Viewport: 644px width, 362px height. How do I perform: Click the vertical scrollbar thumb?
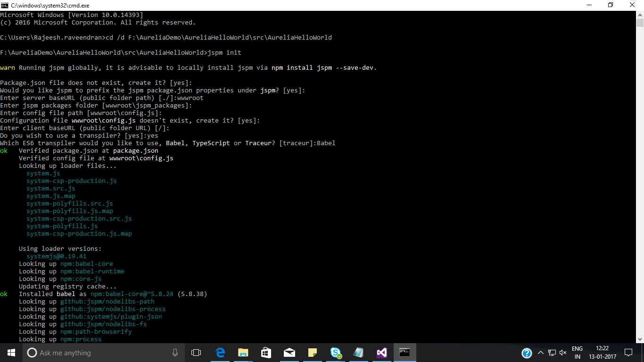pos(640,23)
